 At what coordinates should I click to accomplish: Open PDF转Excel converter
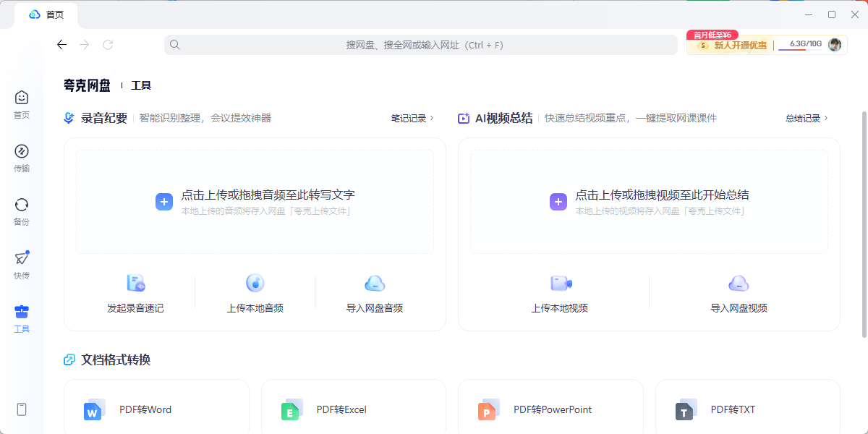click(x=353, y=409)
